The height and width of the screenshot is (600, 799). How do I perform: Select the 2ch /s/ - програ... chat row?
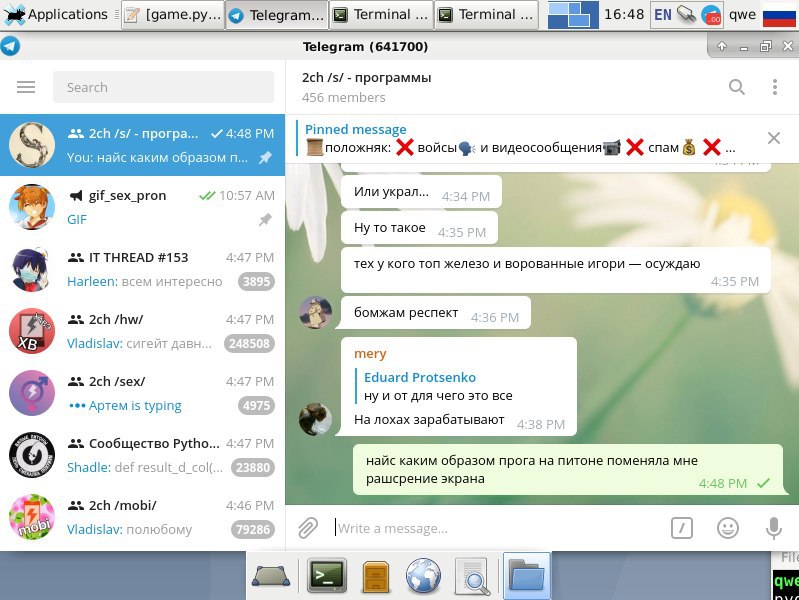pos(142,145)
